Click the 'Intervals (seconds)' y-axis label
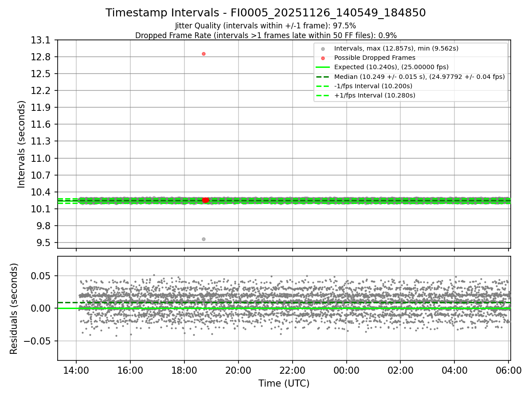532x399 pixels. coord(22,144)
